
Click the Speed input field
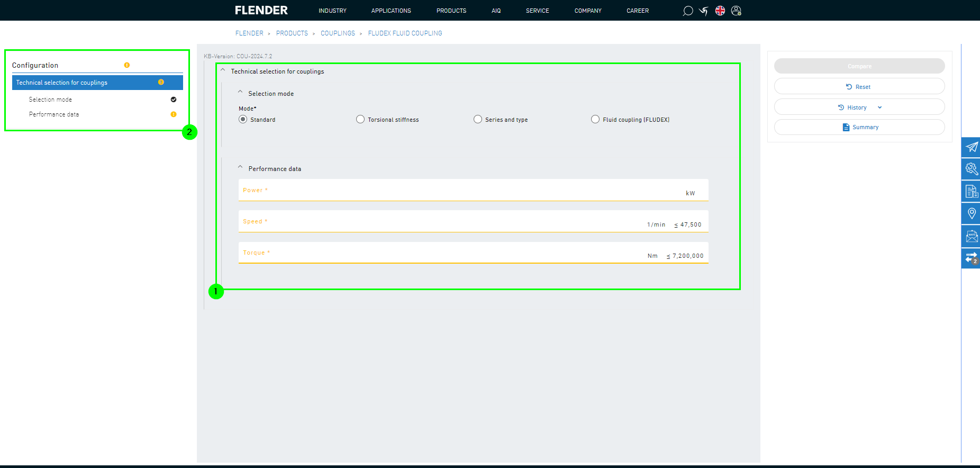473,221
